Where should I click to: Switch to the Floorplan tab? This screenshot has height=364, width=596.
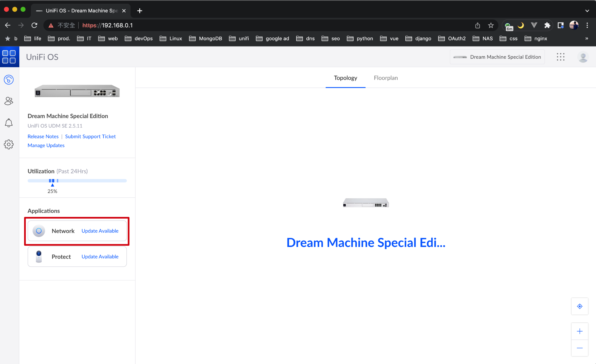click(x=386, y=78)
